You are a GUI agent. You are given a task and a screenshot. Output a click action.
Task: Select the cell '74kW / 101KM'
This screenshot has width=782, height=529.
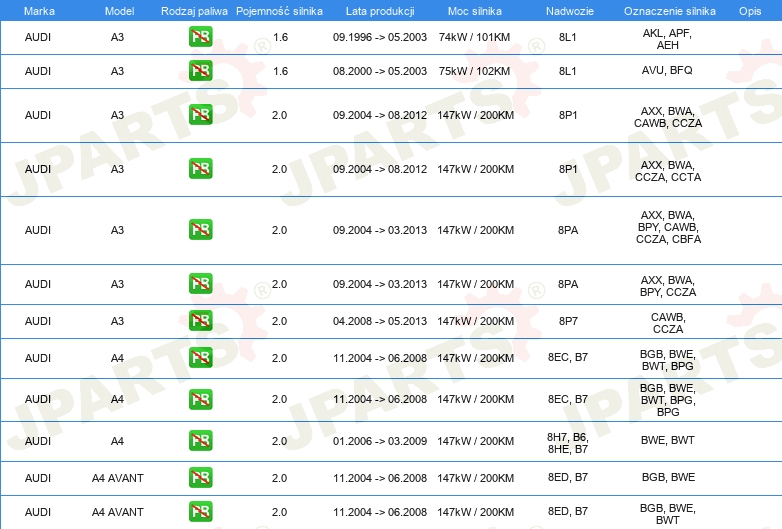(474, 37)
